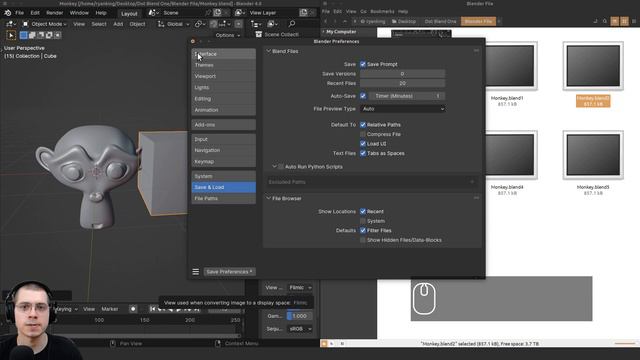Enable Show Hidden Files/Data-Blocks
This screenshot has height=360, width=640.
363,240
